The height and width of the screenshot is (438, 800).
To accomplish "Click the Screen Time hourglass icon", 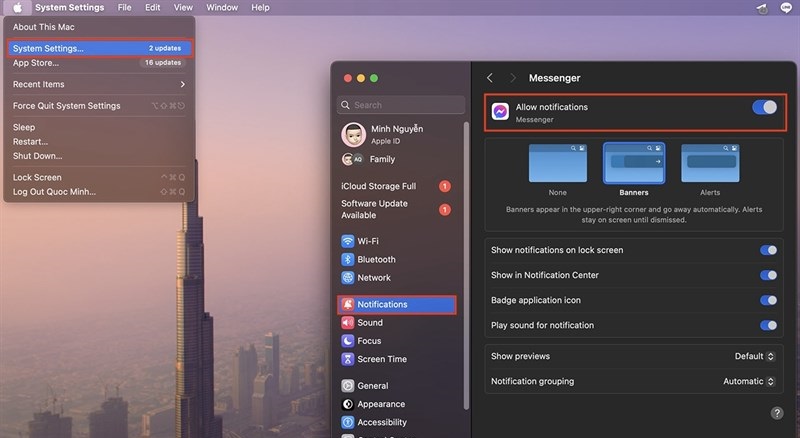I will pos(347,359).
